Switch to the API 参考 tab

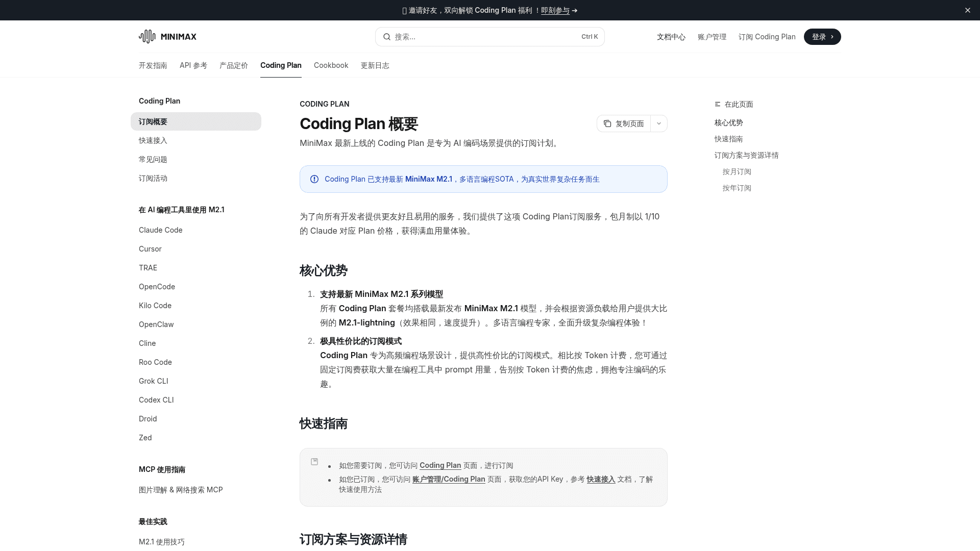[193, 65]
